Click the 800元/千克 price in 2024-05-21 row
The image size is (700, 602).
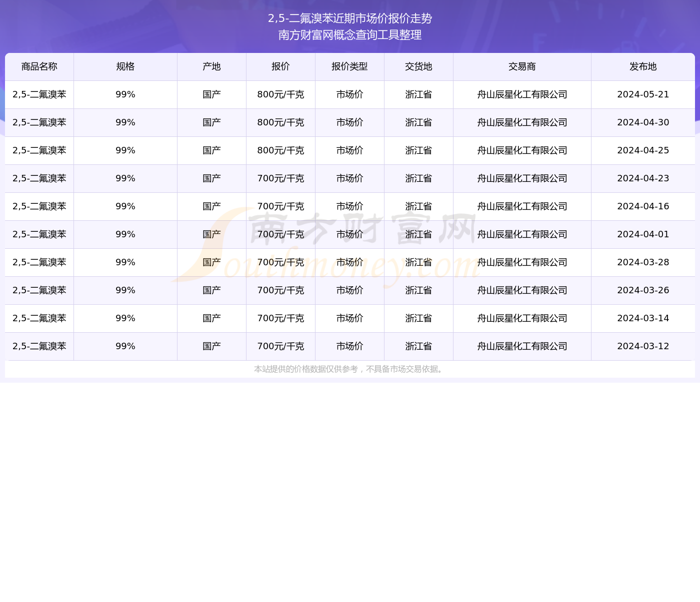280,95
